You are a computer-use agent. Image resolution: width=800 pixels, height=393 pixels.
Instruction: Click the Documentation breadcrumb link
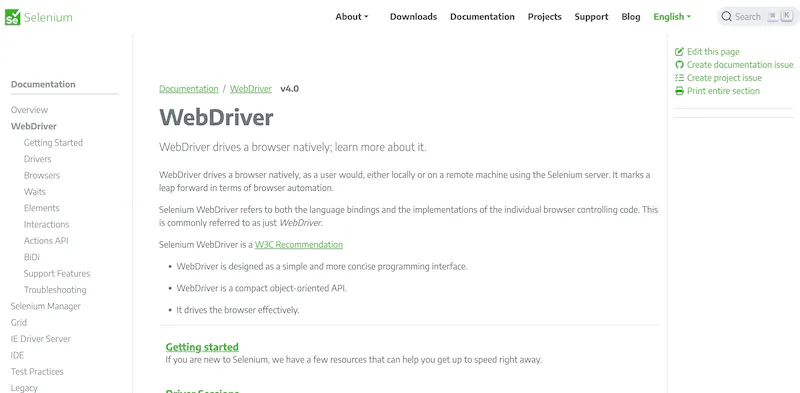pos(189,89)
